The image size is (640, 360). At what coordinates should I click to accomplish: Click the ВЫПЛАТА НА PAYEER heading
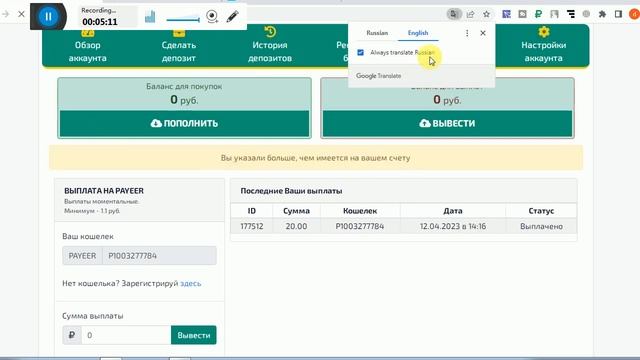104,191
